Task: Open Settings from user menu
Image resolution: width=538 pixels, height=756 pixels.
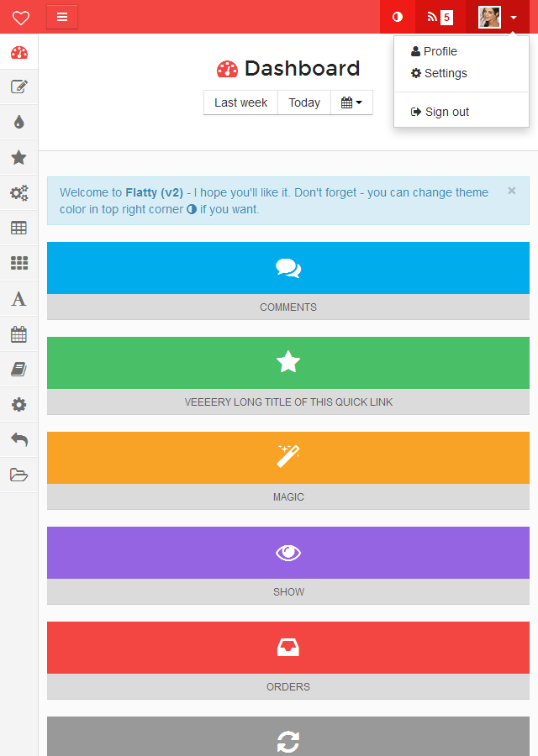Action: [439, 73]
